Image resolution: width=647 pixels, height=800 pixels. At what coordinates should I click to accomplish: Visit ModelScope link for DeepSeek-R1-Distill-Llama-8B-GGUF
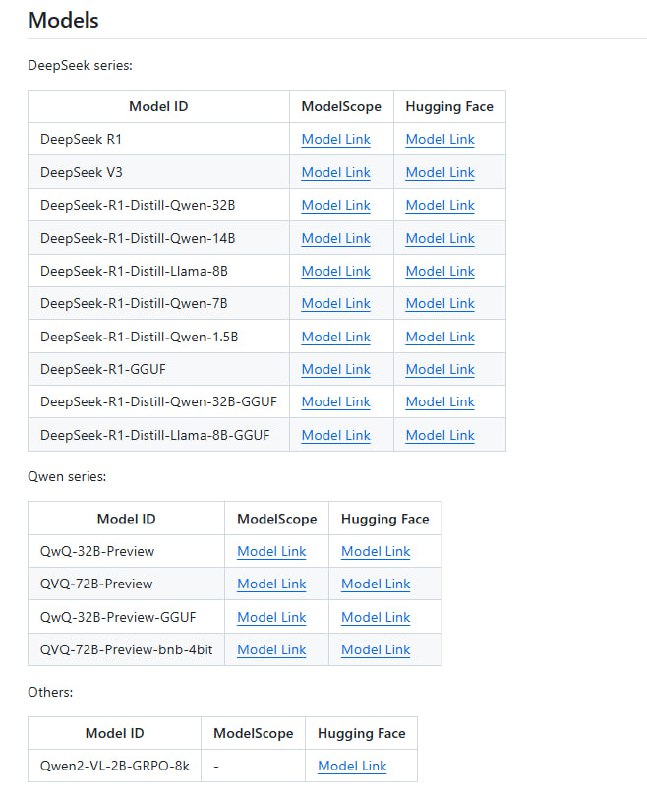pyautogui.click(x=336, y=436)
